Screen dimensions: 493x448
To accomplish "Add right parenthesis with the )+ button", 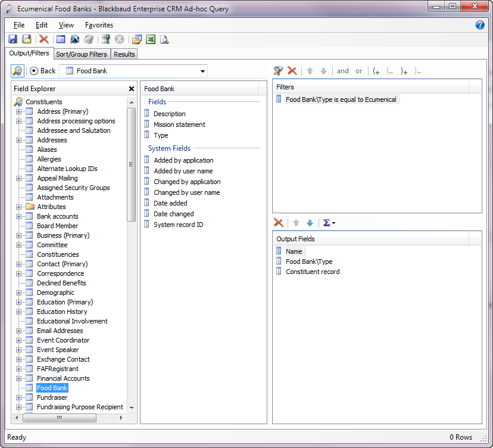I will pyautogui.click(x=404, y=71).
